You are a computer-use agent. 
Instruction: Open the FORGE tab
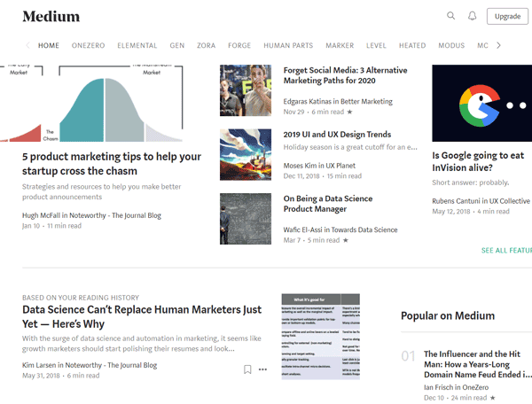pos(239,45)
